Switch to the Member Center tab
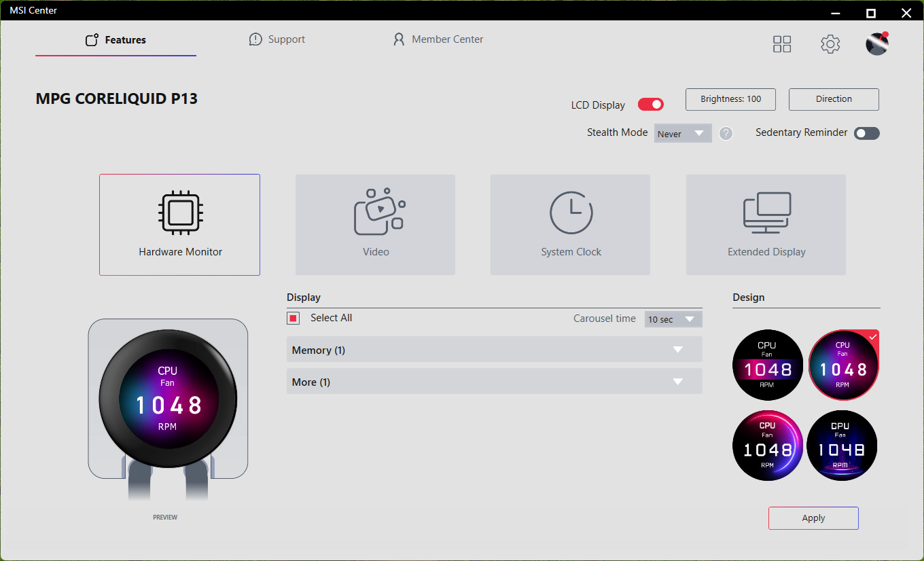924x561 pixels. click(x=438, y=40)
